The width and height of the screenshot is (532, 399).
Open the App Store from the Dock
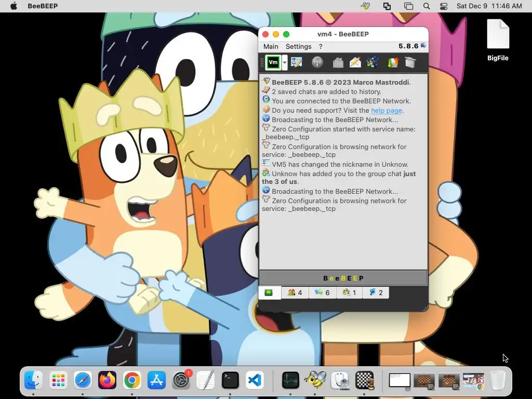click(156, 380)
